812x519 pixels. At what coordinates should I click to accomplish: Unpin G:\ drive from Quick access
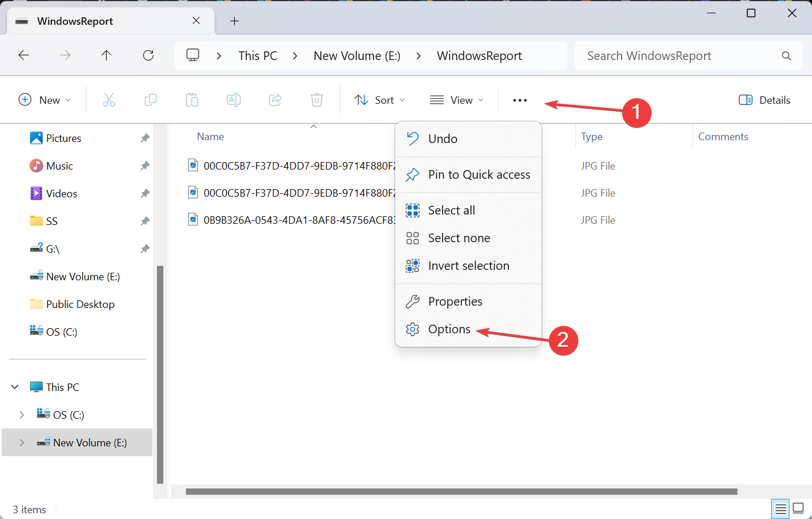coord(145,249)
